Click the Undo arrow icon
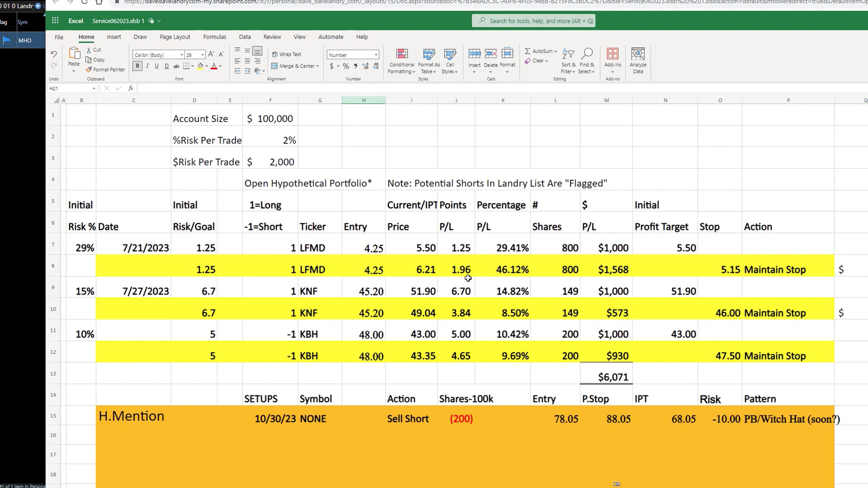 tap(54, 54)
